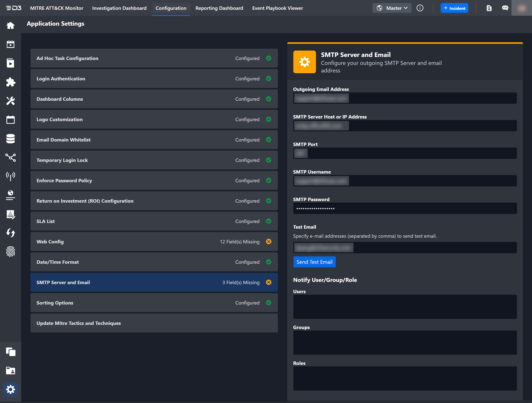The image size is (532, 403).
Task: Open the puzzle-piece integrations icon
Action: click(x=10, y=82)
